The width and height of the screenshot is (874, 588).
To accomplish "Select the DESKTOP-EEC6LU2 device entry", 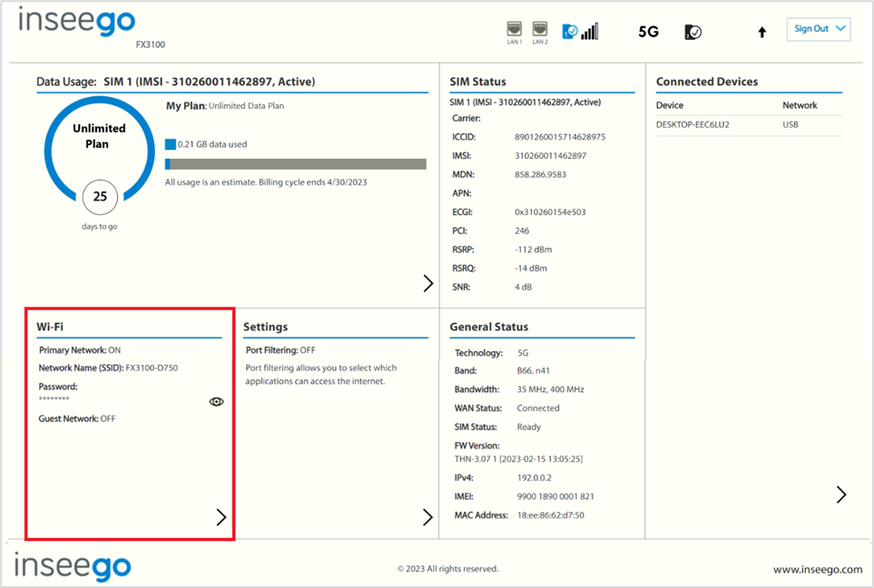I will pos(692,125).
